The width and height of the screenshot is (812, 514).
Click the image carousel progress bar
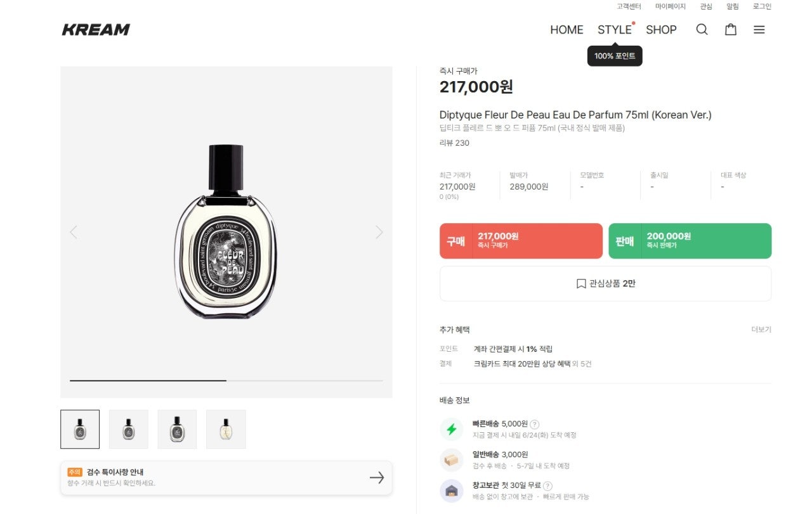coord(226,380)
